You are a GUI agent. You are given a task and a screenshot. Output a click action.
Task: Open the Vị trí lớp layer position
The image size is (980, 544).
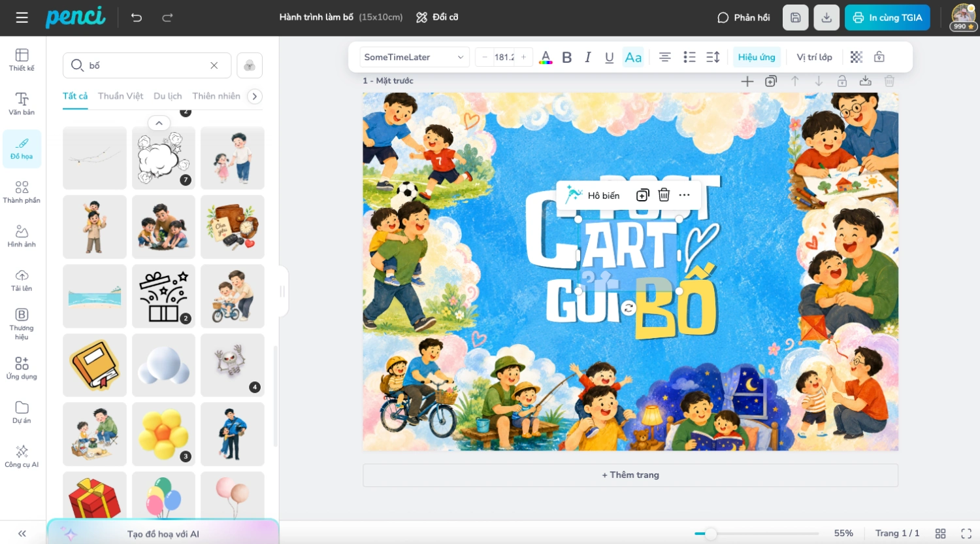[814, 57]
